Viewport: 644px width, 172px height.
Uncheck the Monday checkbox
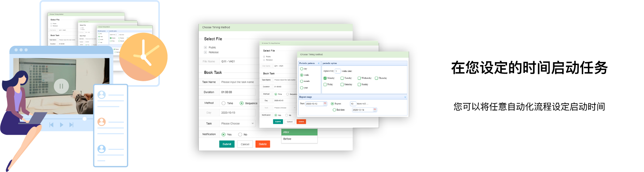click(325, 78)
